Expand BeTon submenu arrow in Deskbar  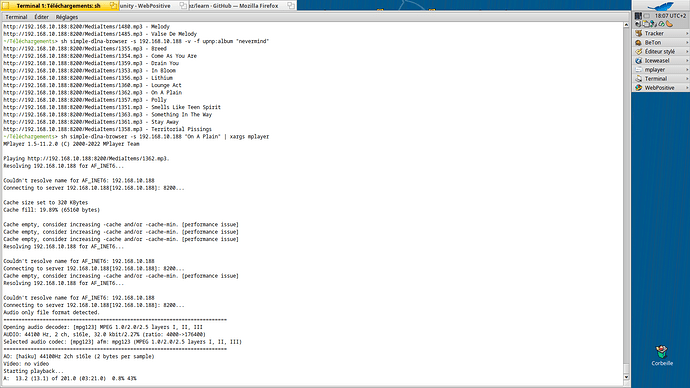click(686, 43)
